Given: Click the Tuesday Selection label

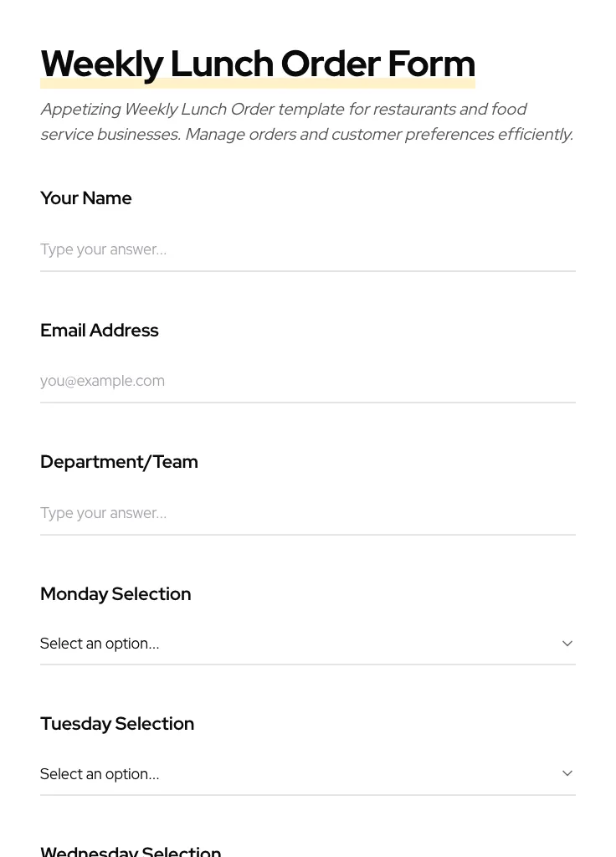Looking at the screenshot, I should coord(117,724).
